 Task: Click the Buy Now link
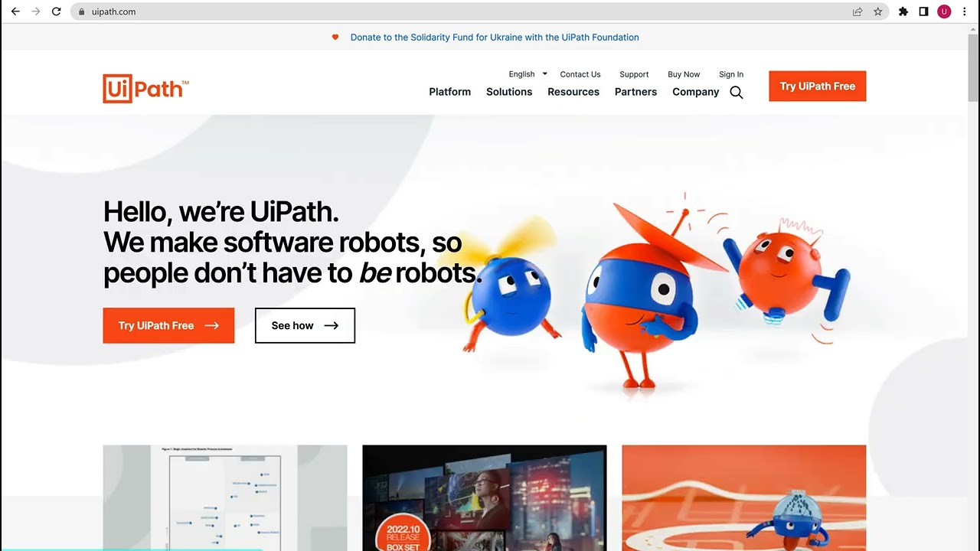click(684, 74)
